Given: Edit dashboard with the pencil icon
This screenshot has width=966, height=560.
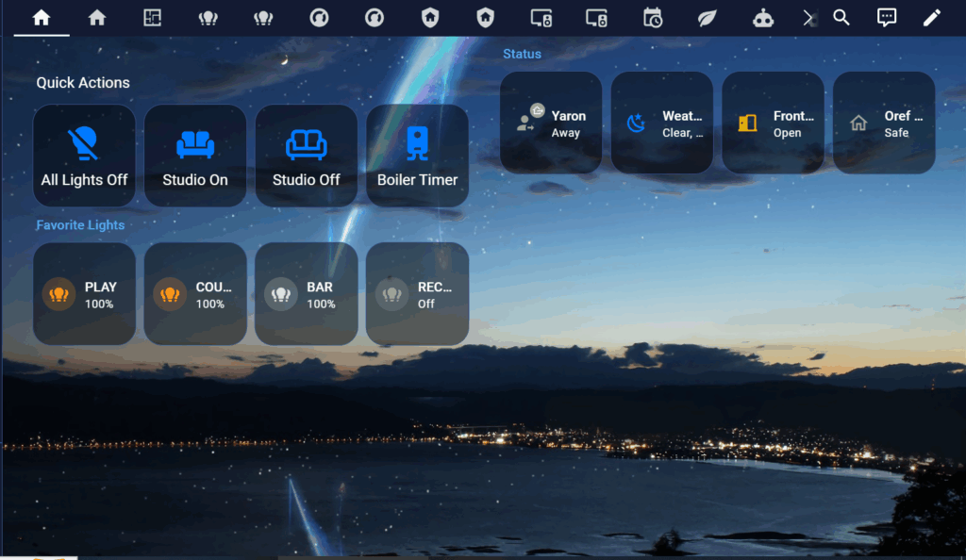Looking at the screenshot, I should [931, 18].
